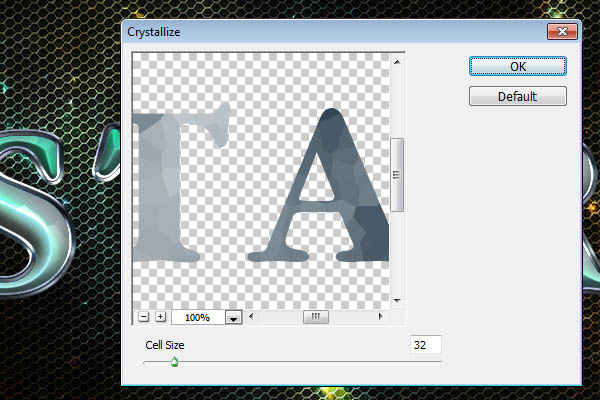
Task: Click the preview's horizontal scroll right arrow
Action: (381, 317)
